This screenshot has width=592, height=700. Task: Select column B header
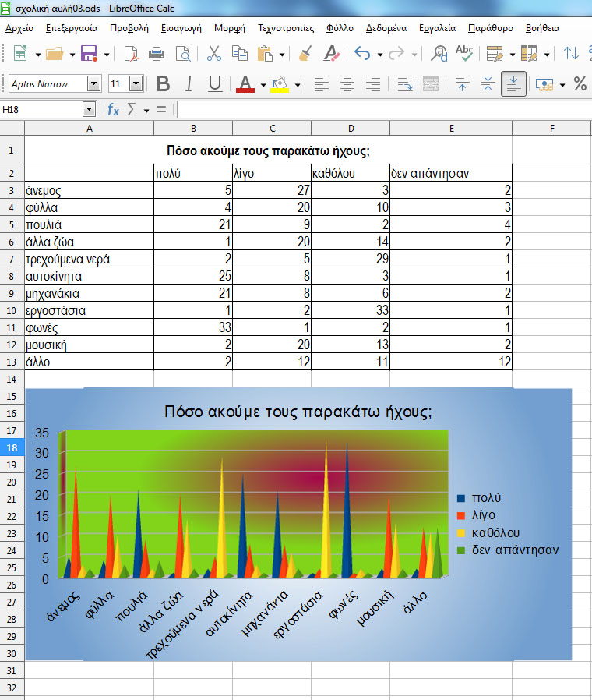pyautogui.click(x=193, y=128)
